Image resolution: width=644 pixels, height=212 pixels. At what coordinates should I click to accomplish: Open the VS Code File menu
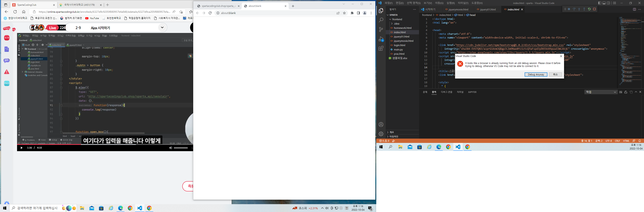(x=388, y=3)
